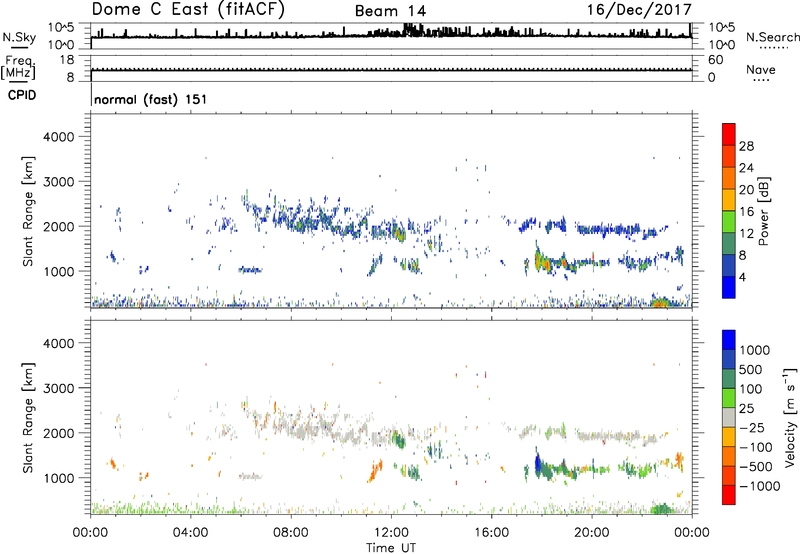Click the '100' velocity colorbar tick
The height and width of the screenshot is (554, 800).
753,389
